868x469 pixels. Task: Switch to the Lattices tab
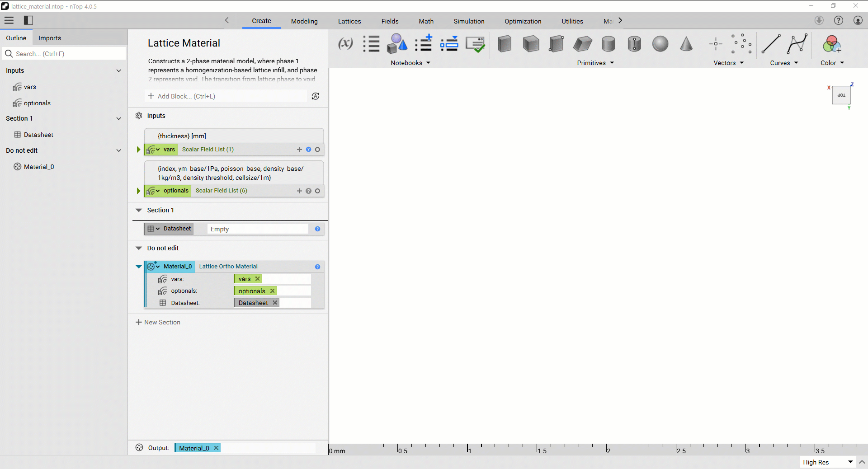[x=349, y=21]
